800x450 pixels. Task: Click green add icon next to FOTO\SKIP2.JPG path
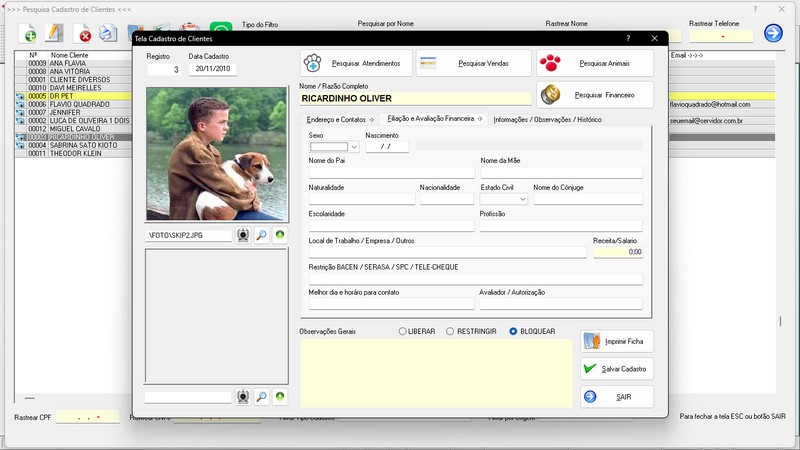pos(280,235)
